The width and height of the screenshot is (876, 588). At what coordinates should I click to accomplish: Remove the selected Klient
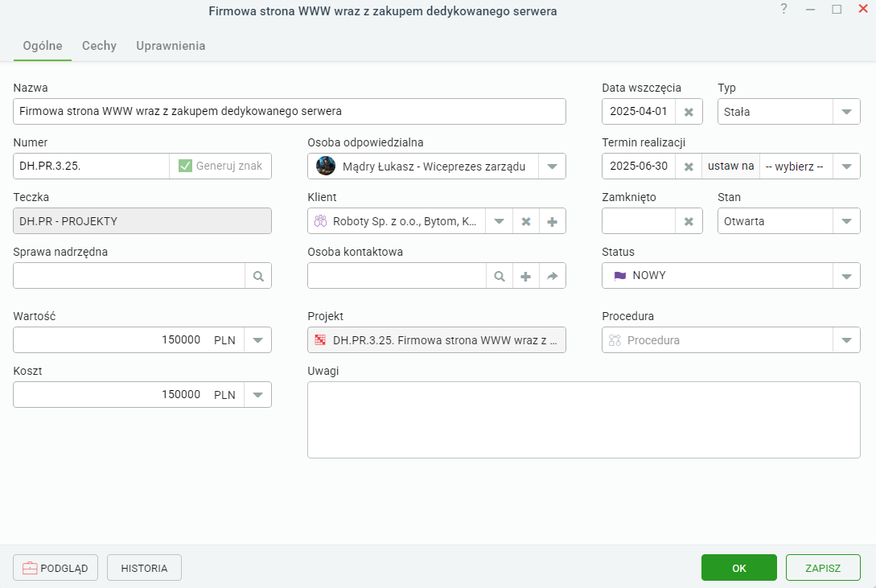tap(526, 221)
